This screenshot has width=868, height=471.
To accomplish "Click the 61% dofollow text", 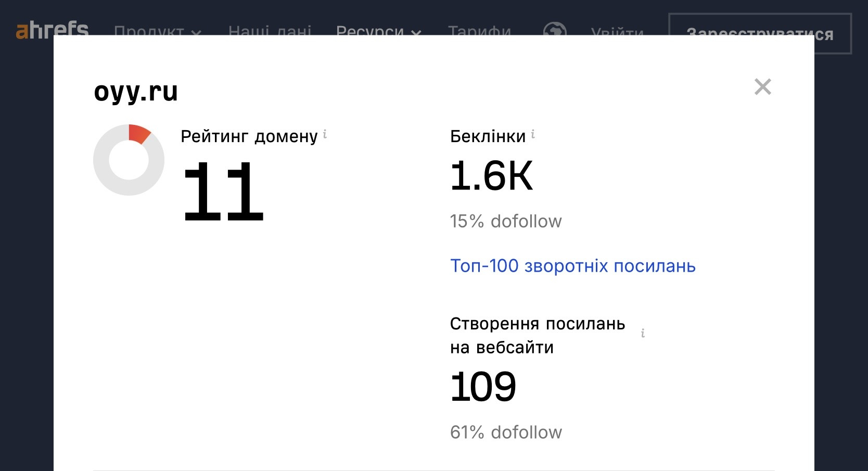I will point(506,432).
